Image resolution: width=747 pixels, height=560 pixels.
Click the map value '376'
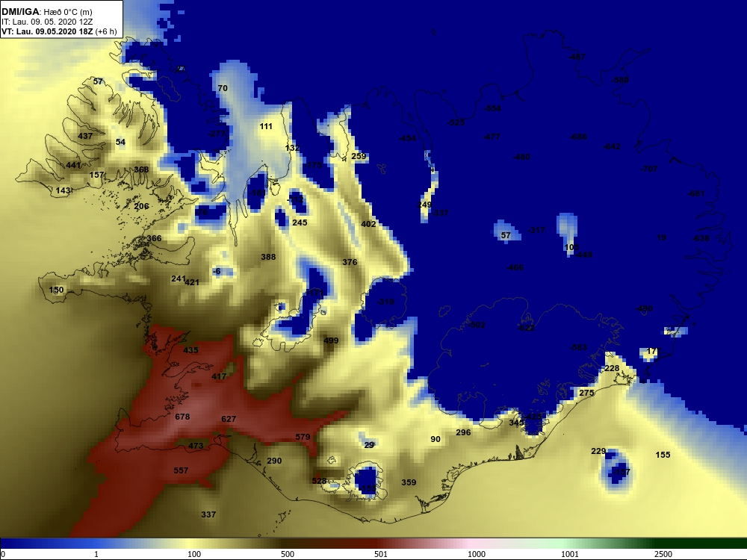(350, 262)
